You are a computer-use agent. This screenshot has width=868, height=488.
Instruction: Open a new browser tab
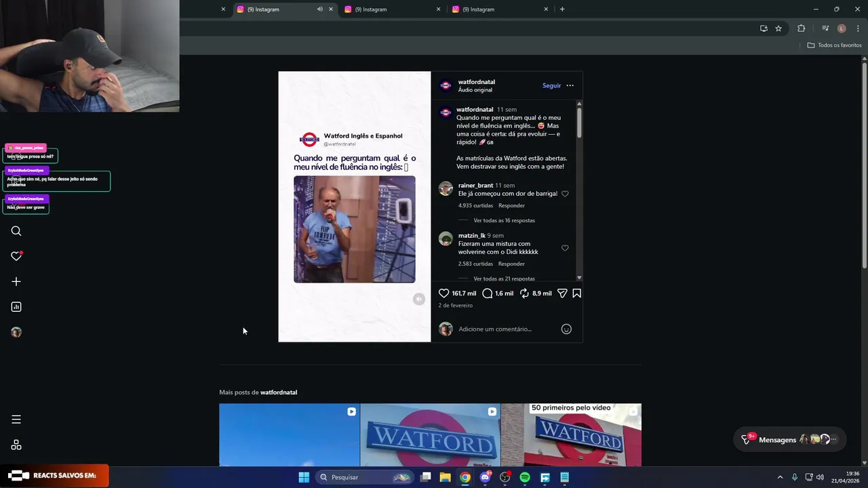(562, 9)
